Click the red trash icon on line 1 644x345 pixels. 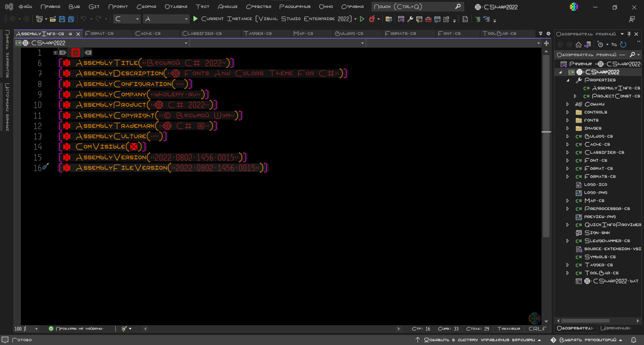75,53
